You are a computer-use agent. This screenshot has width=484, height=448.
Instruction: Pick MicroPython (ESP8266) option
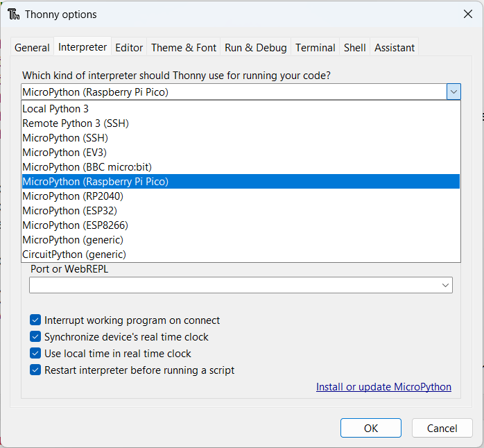pyautogui.click(x=241, y=225)
